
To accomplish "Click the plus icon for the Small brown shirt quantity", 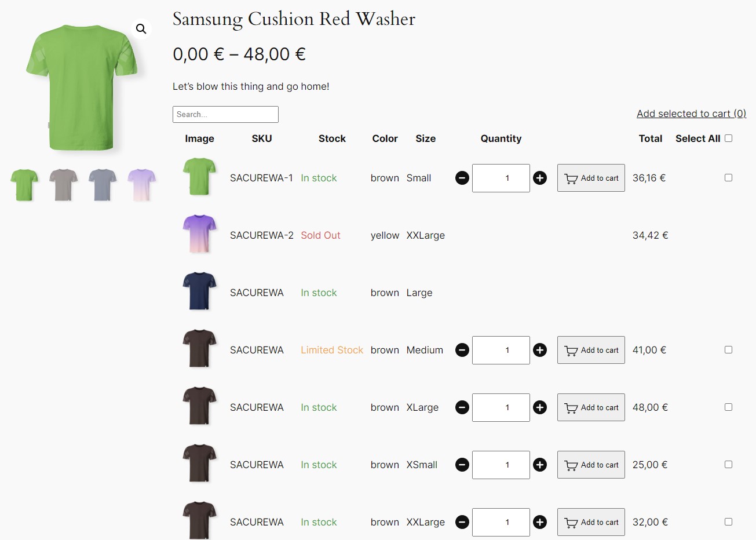I will pos(539,178).
